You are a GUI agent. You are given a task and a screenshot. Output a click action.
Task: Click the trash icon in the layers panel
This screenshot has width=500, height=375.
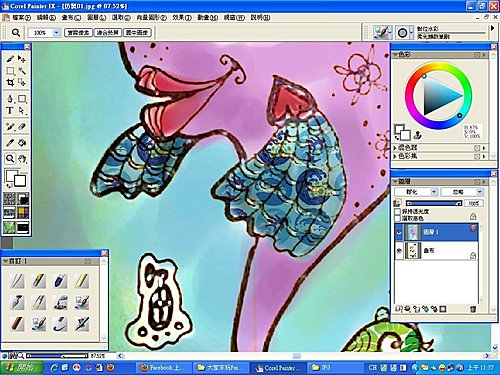(x=473, y=309)
